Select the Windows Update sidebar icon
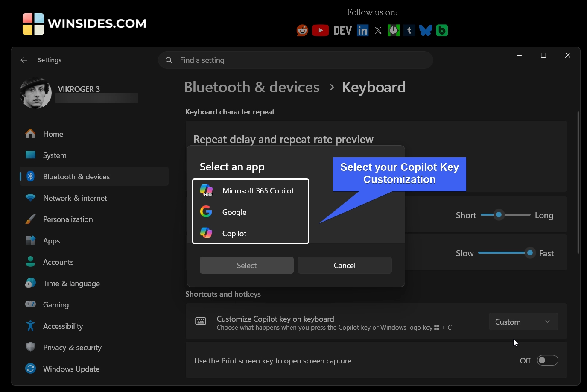This screenshot has height=392, width=587. pos(30,369)
